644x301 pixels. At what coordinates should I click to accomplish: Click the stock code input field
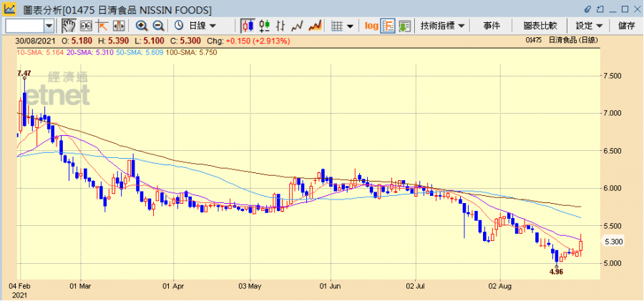click(29, 26)
